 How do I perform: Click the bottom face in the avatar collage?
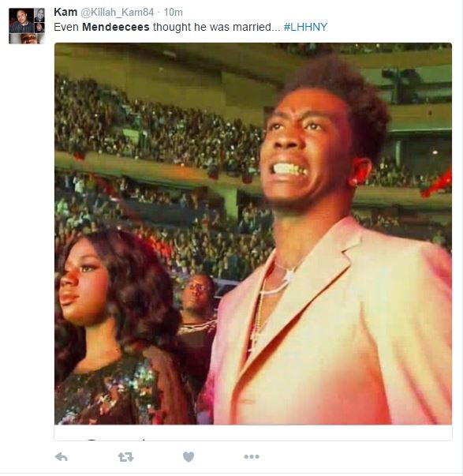27,39
